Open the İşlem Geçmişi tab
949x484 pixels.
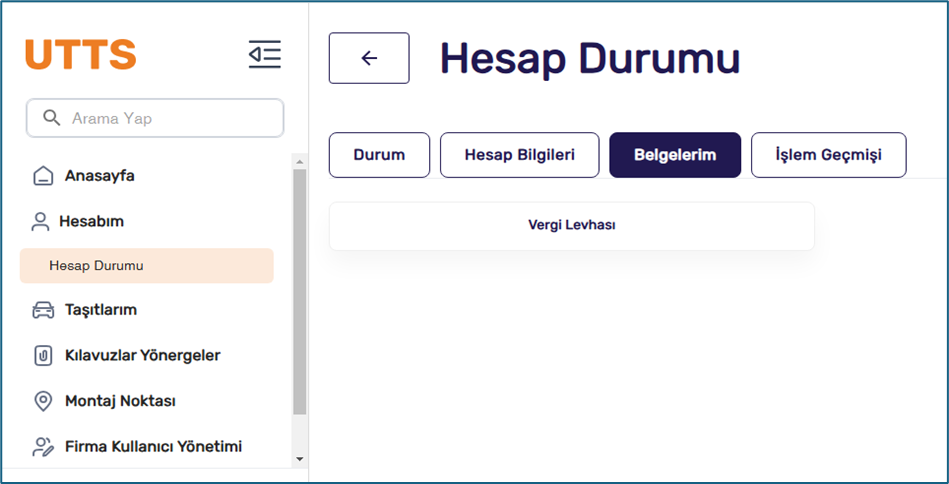(x=829, y=155)
